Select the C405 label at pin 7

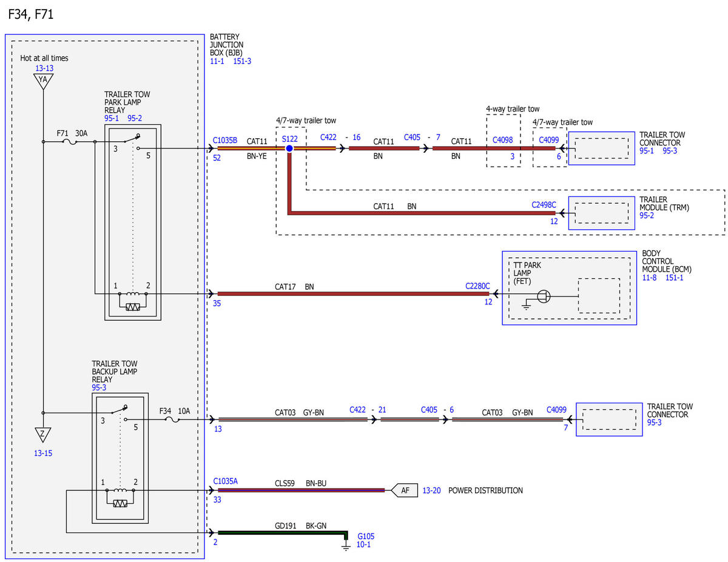tap(412, 137)
